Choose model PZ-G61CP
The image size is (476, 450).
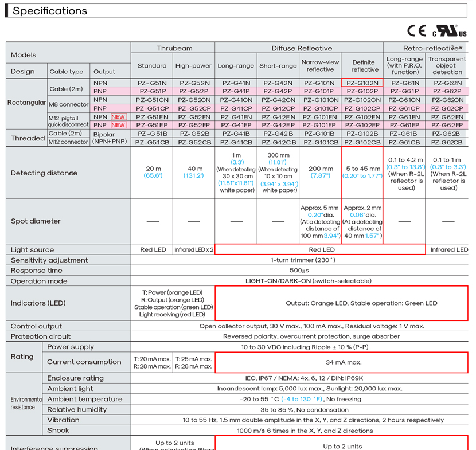(404, 109)
